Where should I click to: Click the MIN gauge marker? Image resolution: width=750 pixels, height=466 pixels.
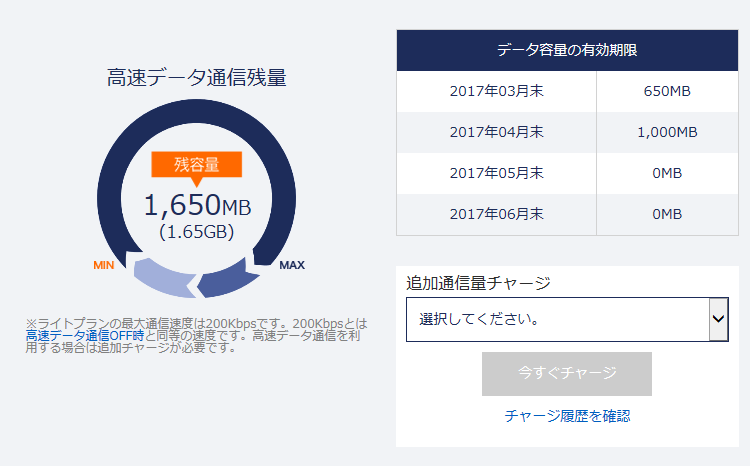tap(104, 265)
